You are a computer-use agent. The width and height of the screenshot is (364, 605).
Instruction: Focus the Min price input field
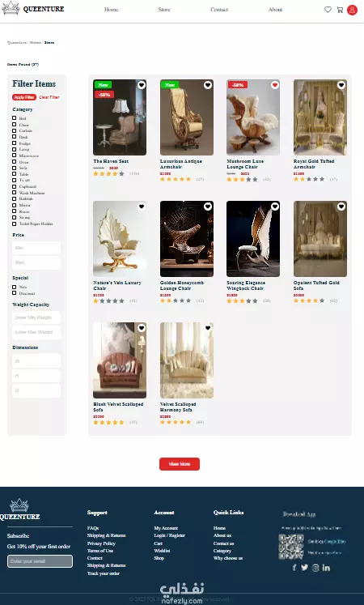36,248
